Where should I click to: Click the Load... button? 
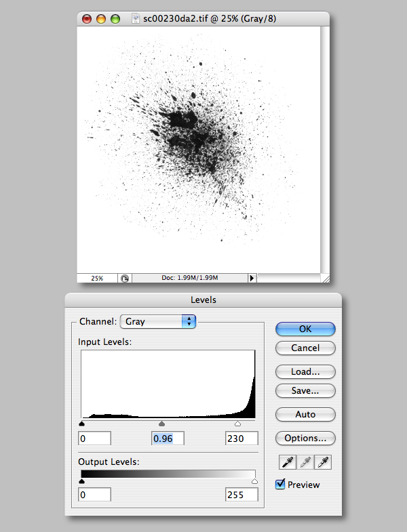click(305, 372)
